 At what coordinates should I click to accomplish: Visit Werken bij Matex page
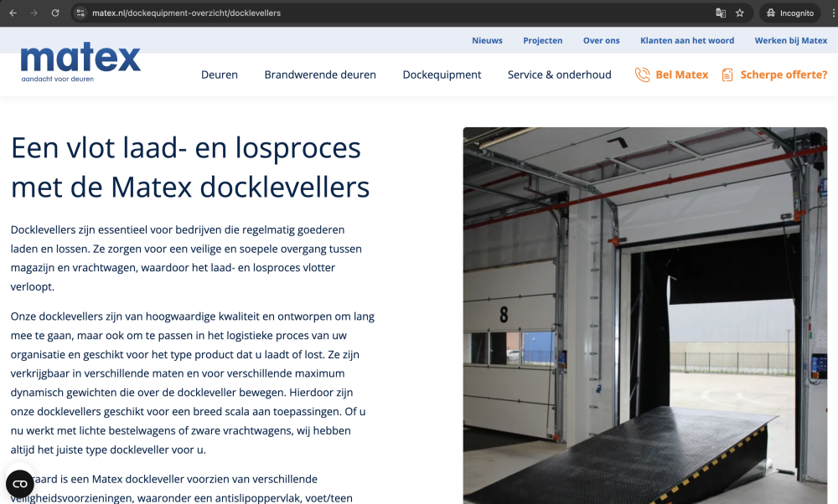(x=790, y=40)
